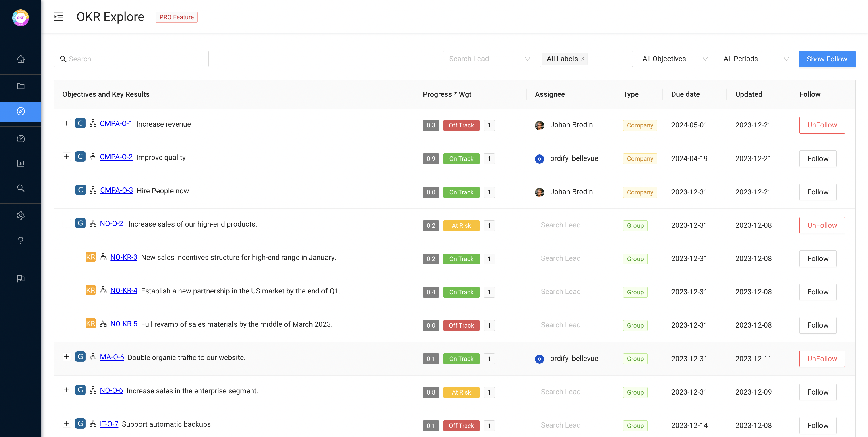Click the flag icon in sidebar
The height and width of the screenshot is (437, 868).
coord(21,278)
